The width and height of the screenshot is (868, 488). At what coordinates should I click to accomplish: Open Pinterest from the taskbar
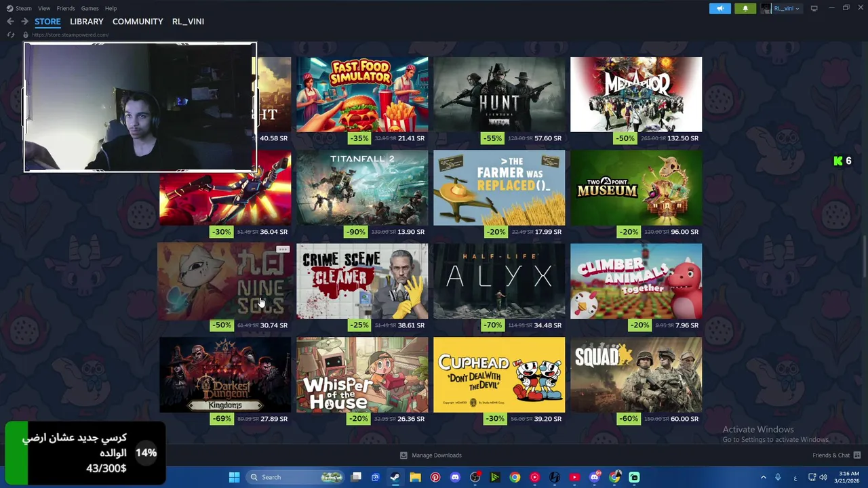(x=435, y=477)
